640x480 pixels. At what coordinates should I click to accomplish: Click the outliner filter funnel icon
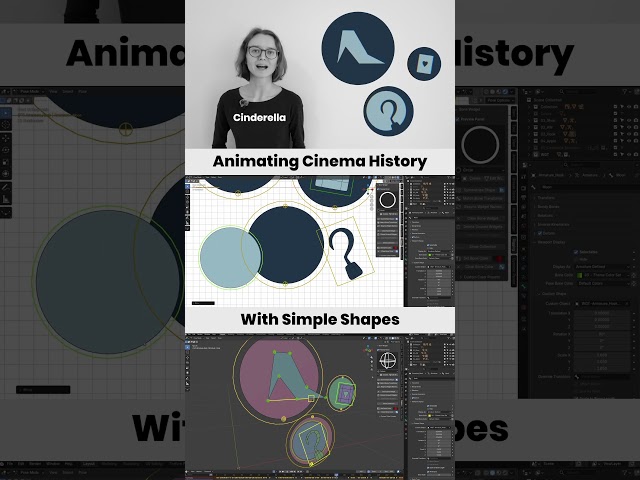pyautogui.click(x=625, y=91)
